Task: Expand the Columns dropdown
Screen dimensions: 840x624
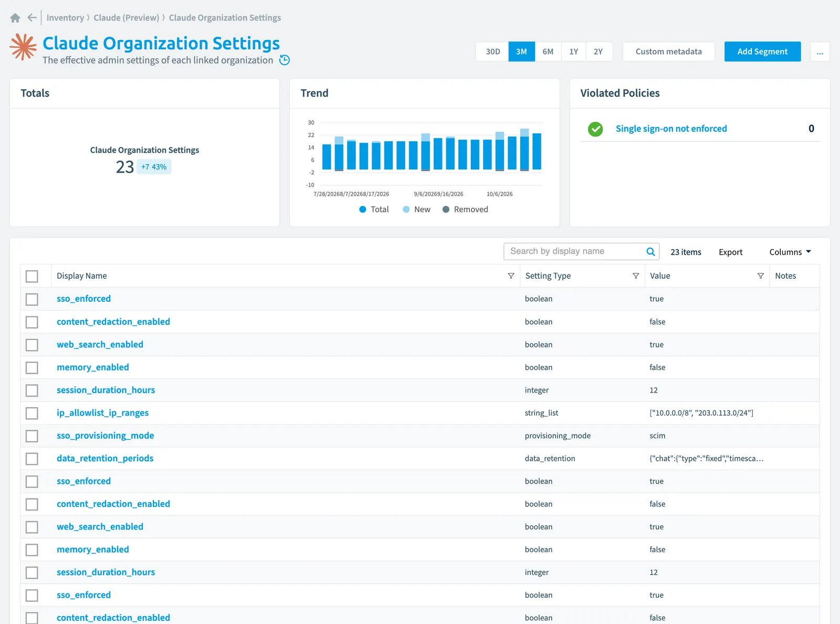Action: [x=790, y=252]
